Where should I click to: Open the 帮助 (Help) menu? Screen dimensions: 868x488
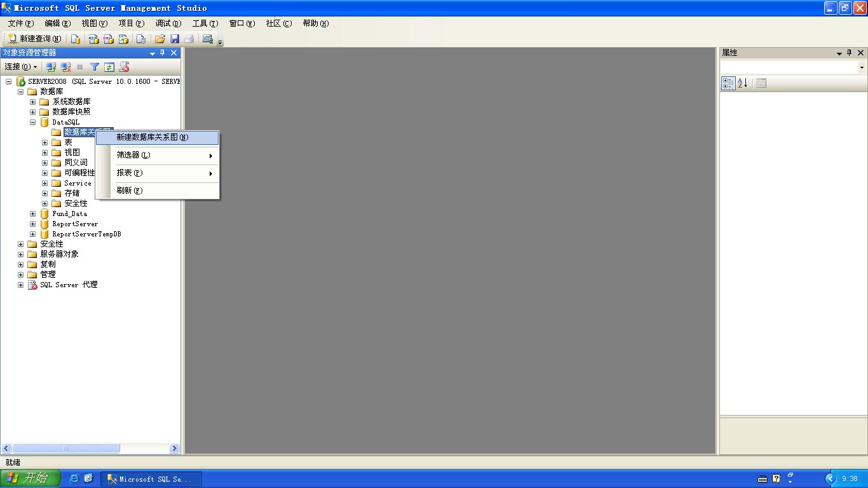point(316,24)
